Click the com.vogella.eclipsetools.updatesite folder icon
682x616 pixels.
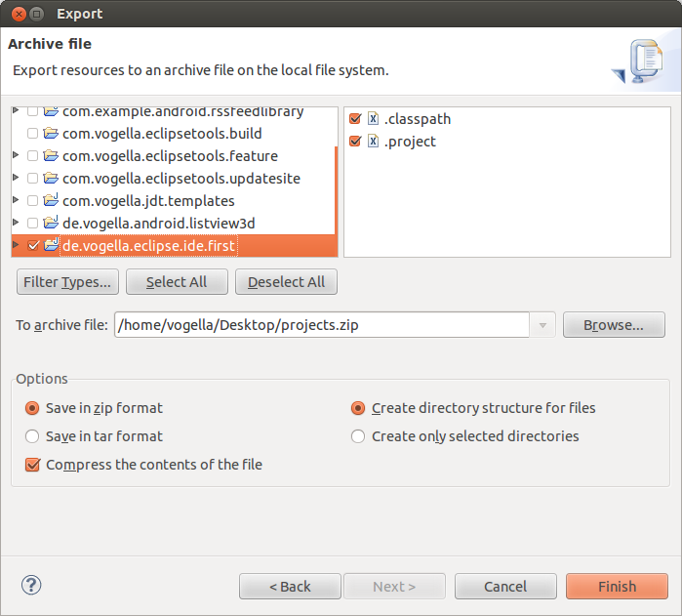(x=51, y=178)
